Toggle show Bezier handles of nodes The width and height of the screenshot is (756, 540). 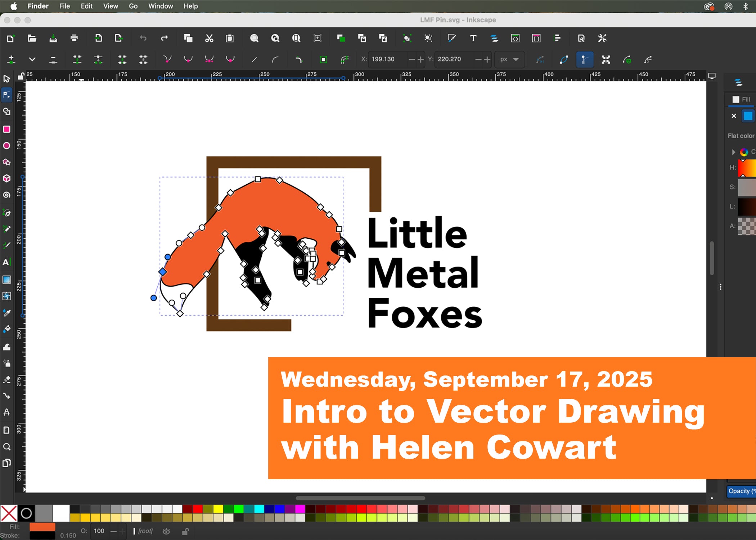[x=585, y=60]
